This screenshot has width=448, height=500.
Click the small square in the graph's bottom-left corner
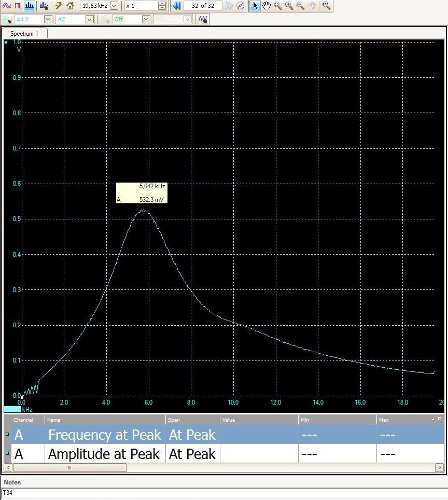(x=22, y=397)
